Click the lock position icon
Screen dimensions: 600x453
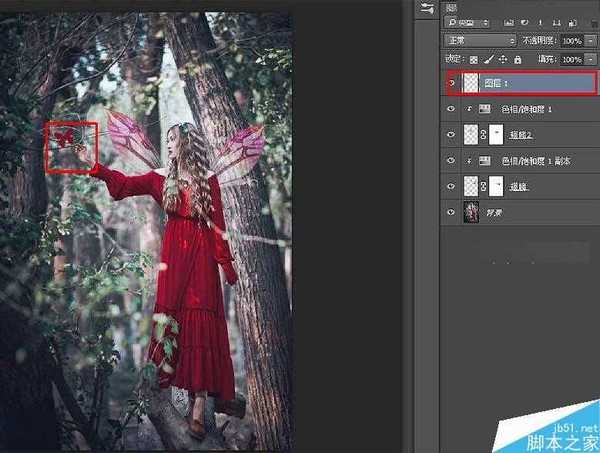500,60
